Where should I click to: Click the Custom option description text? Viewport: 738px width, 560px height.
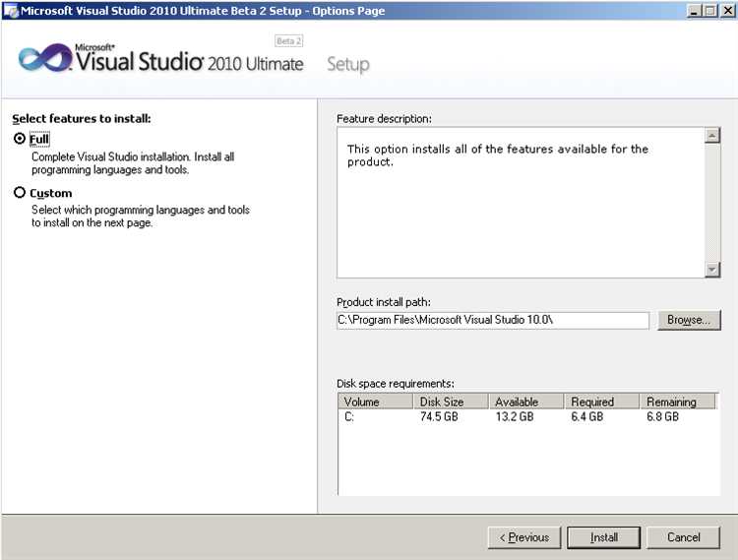(x=141, y=217)
